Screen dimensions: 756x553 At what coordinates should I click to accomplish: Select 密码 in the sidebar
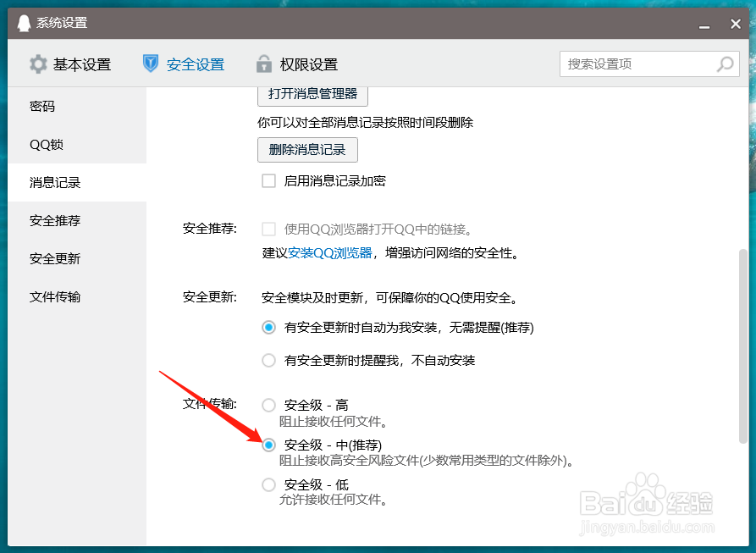(77, 106)
